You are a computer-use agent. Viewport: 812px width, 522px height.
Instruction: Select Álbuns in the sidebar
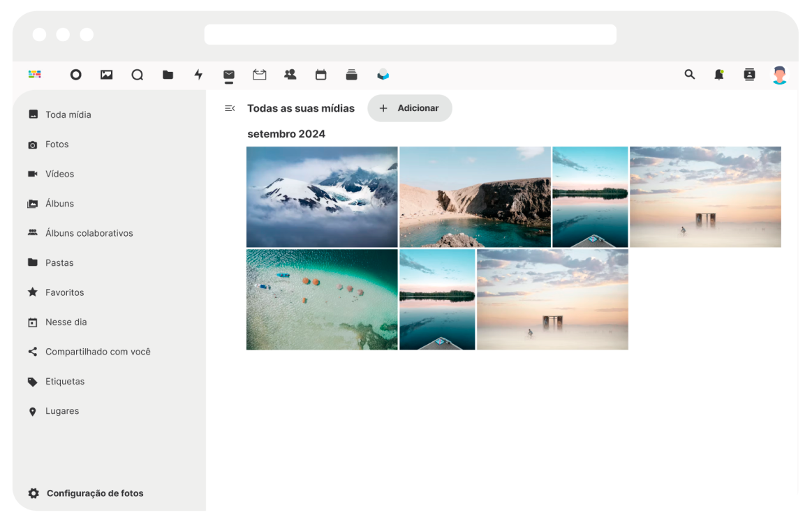tap(59, 204)
